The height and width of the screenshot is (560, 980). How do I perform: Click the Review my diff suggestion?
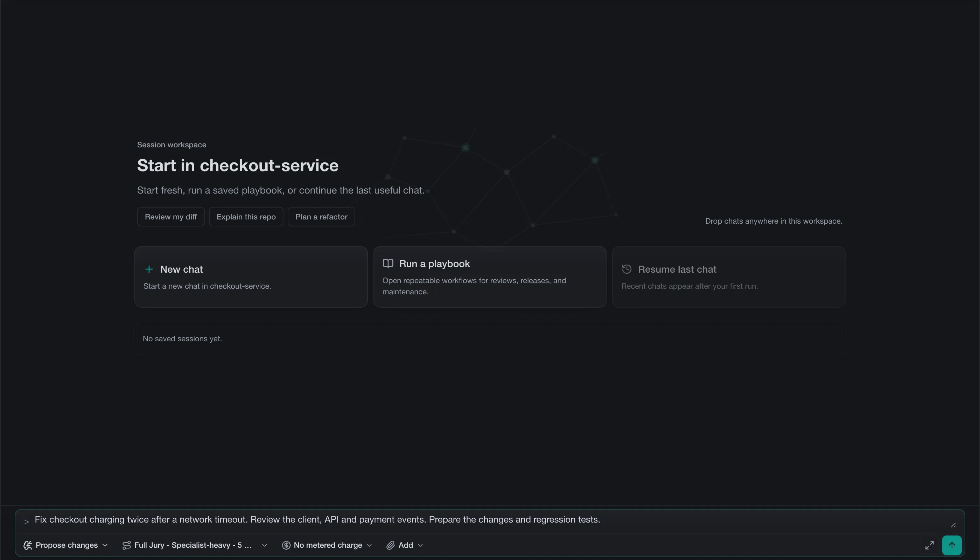tap(171, 217)
